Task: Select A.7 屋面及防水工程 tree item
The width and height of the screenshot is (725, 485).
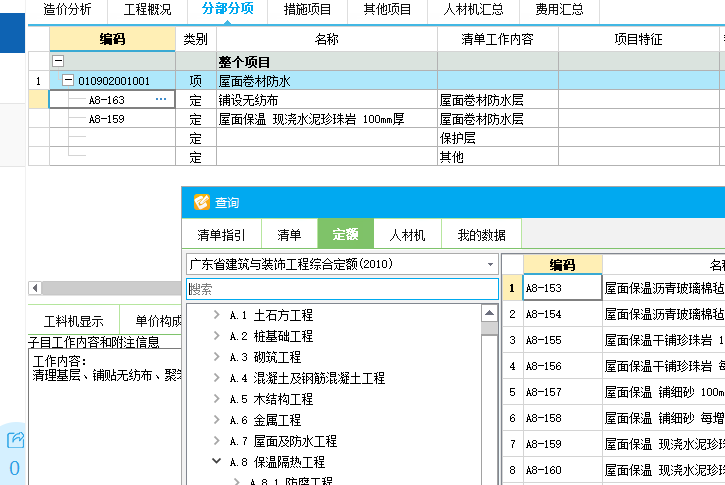Action: [x=283, y=441]
